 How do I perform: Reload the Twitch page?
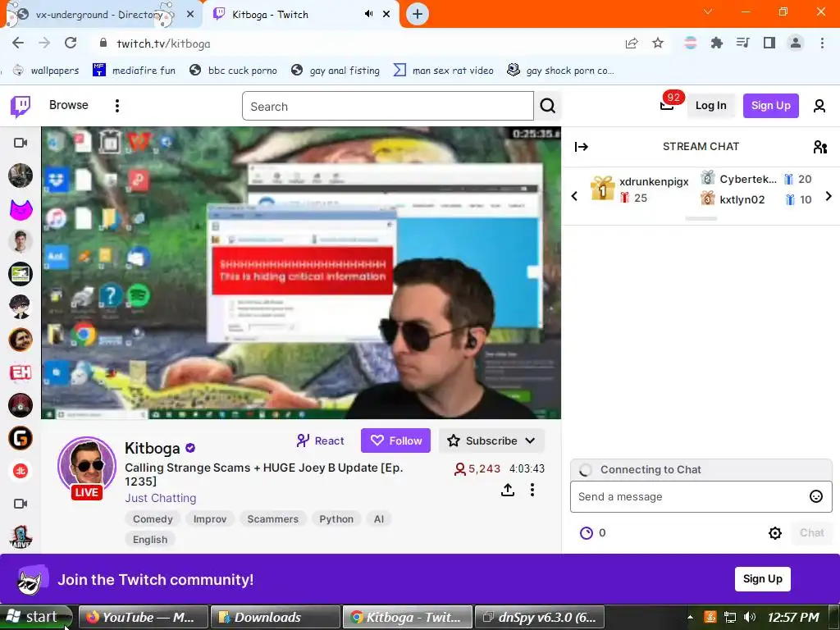tap(71, 43)
